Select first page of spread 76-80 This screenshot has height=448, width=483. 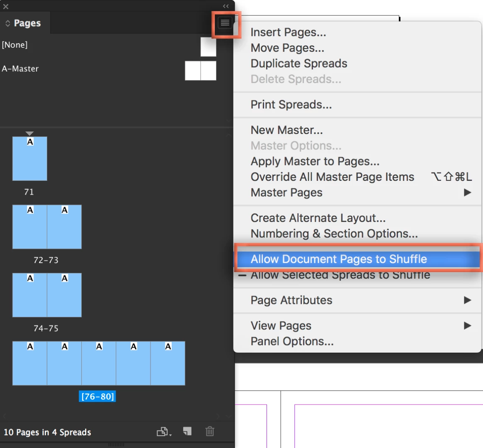click(29, 363)
